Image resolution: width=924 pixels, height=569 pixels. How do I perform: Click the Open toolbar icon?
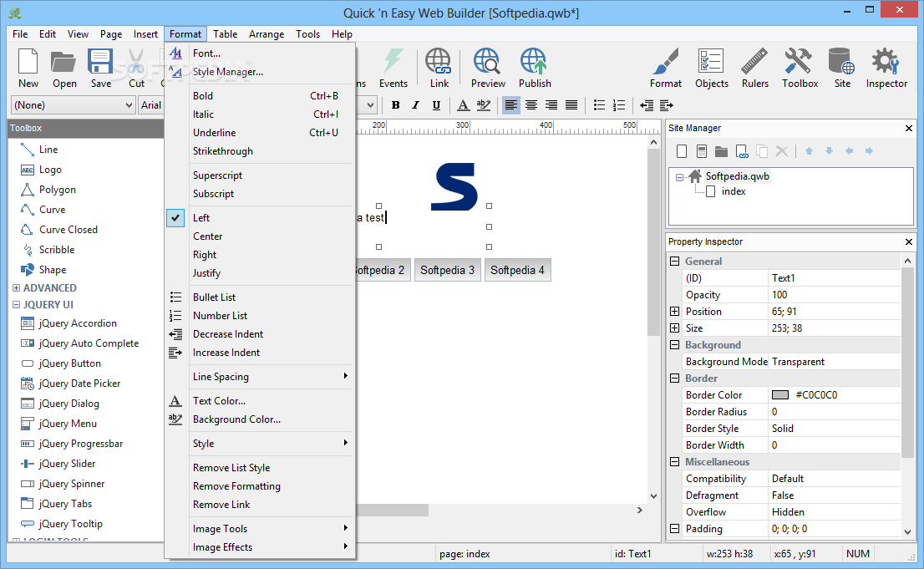[x=63, y=61]
